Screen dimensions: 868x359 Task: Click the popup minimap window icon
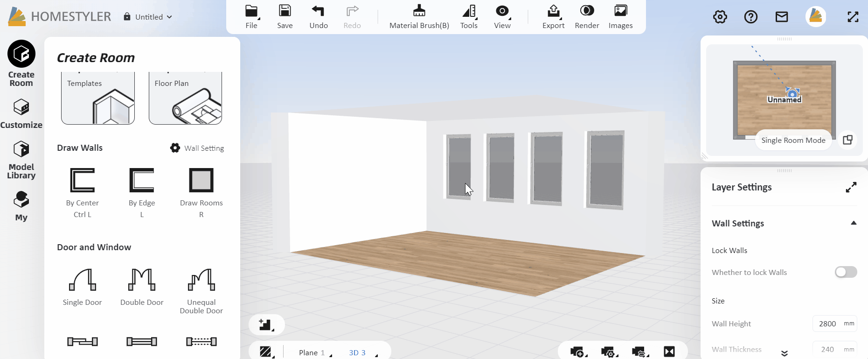[x=848, y=140]
